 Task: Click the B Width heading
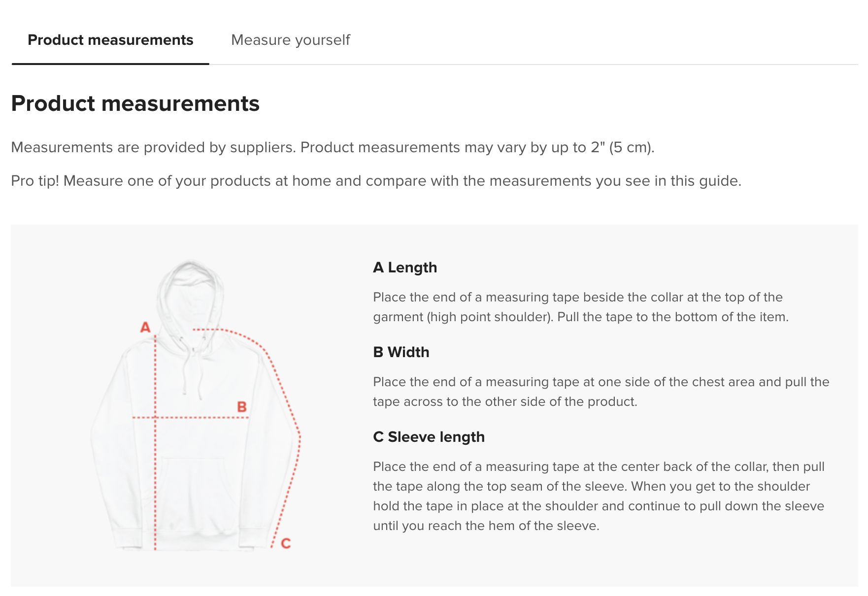pos(401,352)
